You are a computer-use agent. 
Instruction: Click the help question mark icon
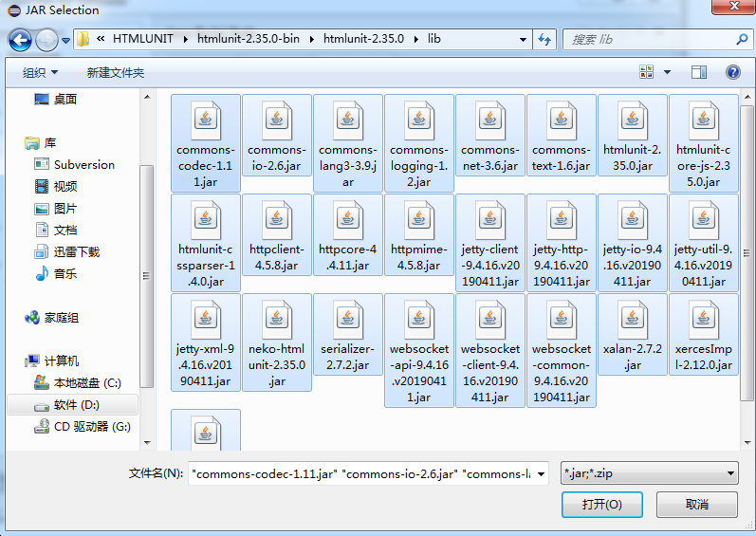coord(733,72)
